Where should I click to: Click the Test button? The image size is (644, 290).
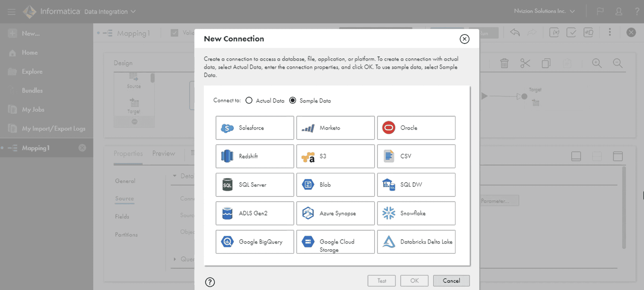(381, 281)
